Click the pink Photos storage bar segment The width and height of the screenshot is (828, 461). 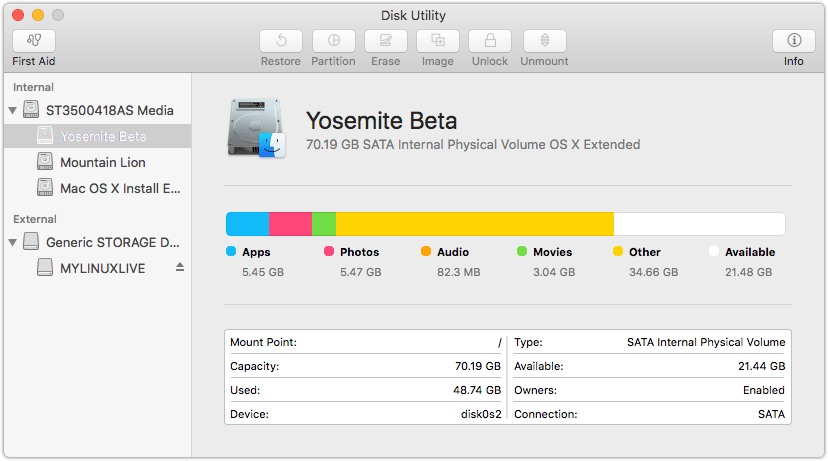tap(290, 224)
